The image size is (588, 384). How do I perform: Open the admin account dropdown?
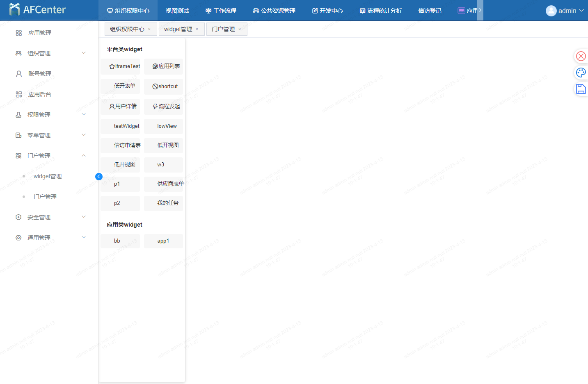click(x=581, y=11)
